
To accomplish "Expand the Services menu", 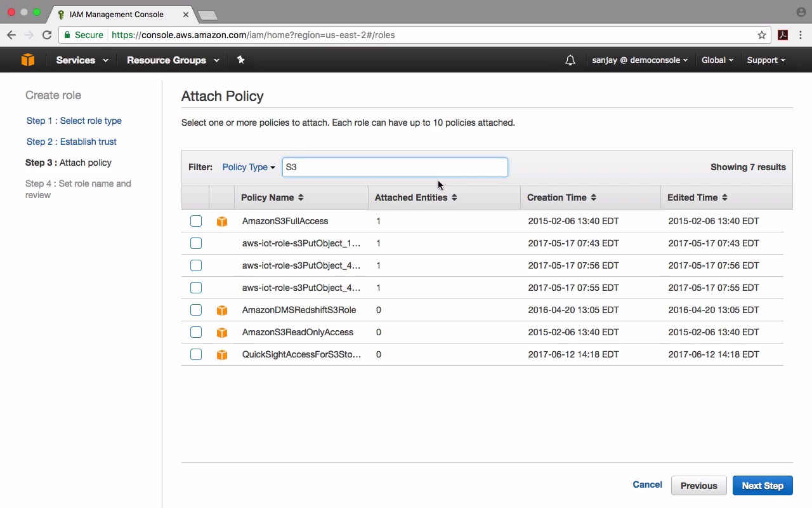I will pos(82,60).
